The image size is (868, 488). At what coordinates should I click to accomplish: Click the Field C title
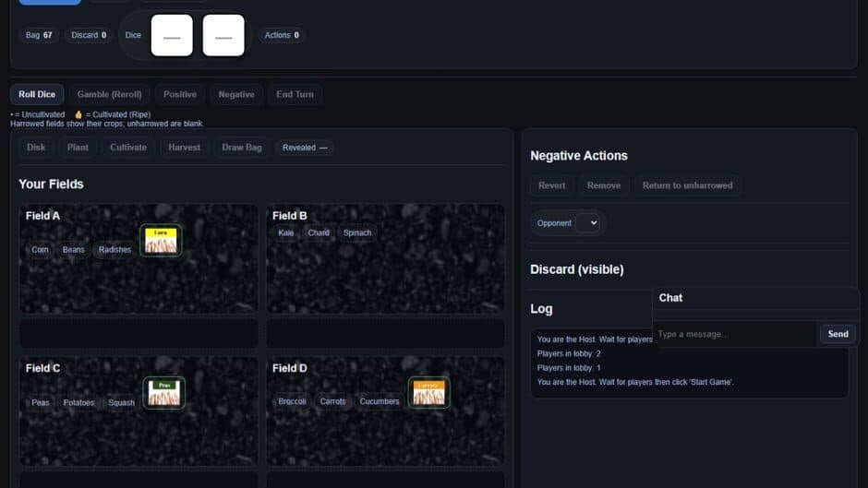(x=42, y=368)
